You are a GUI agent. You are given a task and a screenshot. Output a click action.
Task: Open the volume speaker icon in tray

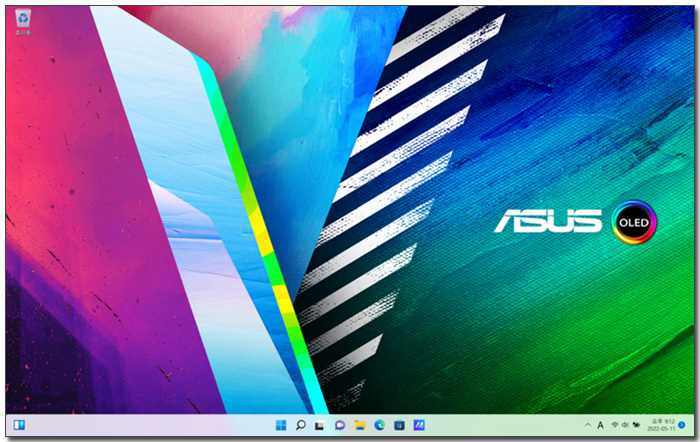point(625,425)
